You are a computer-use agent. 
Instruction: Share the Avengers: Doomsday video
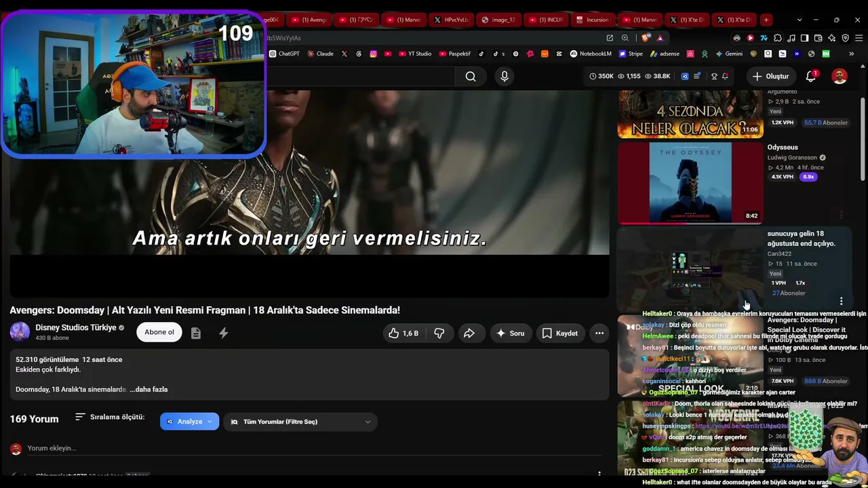click(469, 333)
